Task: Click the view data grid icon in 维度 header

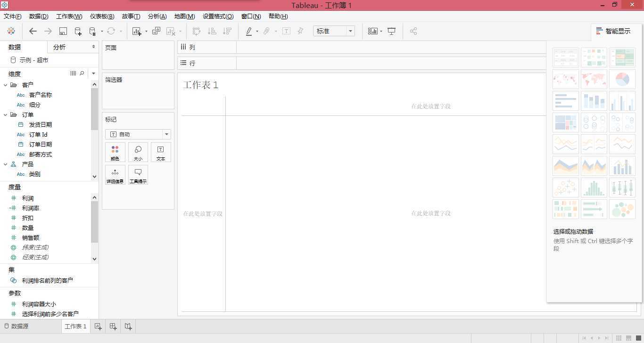Action: point(73,73)
